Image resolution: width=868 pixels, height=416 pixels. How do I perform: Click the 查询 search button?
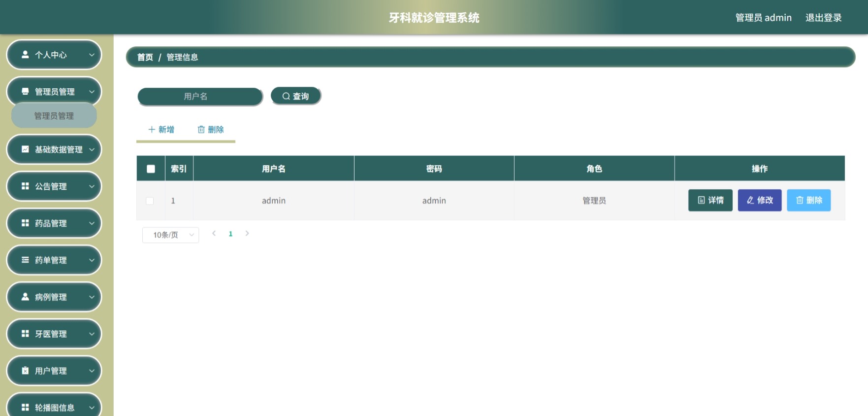point(296,96)
